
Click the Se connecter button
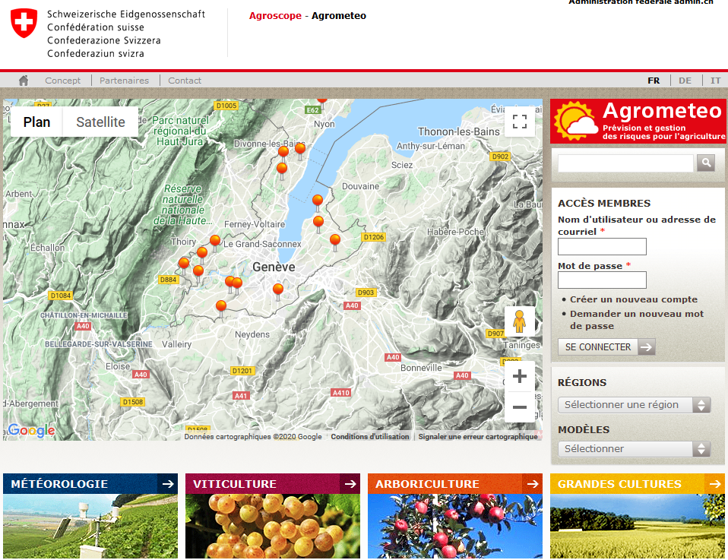click(606, 346)
